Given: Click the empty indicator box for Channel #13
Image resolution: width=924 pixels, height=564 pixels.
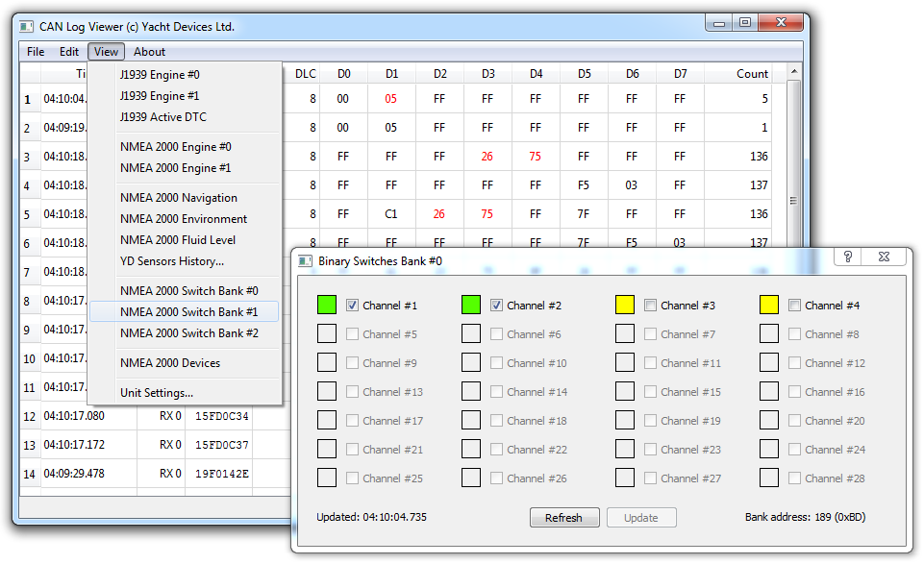Looking at the screenshot, I should [327, 391].
